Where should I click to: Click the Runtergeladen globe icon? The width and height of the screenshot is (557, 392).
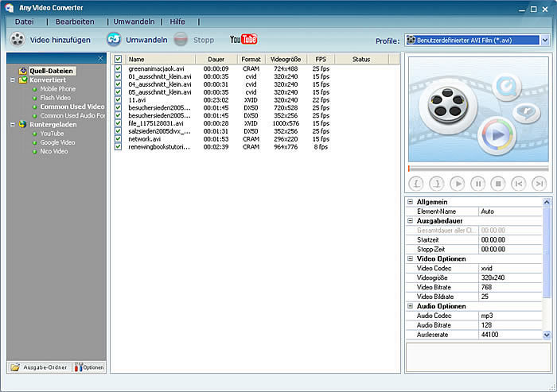tap(23, 124)
